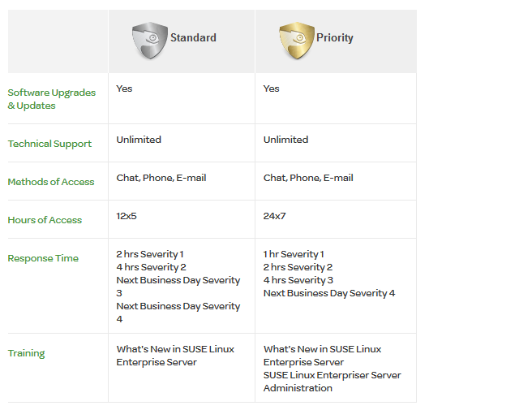Select the Hours of Access label
Screen dimensions: 532x410
pos(45,220)
